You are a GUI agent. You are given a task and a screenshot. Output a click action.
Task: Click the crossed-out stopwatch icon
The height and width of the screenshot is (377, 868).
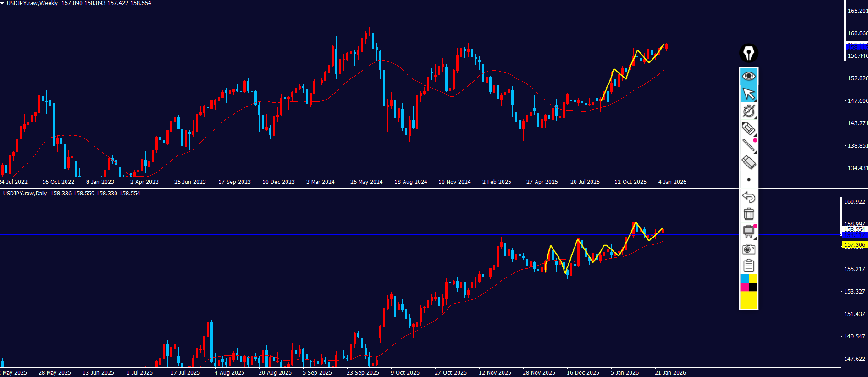[748, 111]
